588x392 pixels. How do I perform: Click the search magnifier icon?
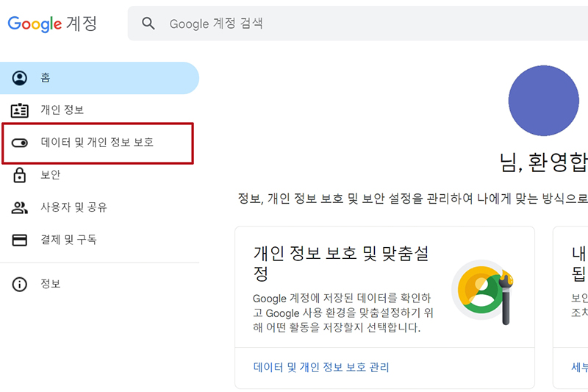pyautogui.click(x=148, y=24)
